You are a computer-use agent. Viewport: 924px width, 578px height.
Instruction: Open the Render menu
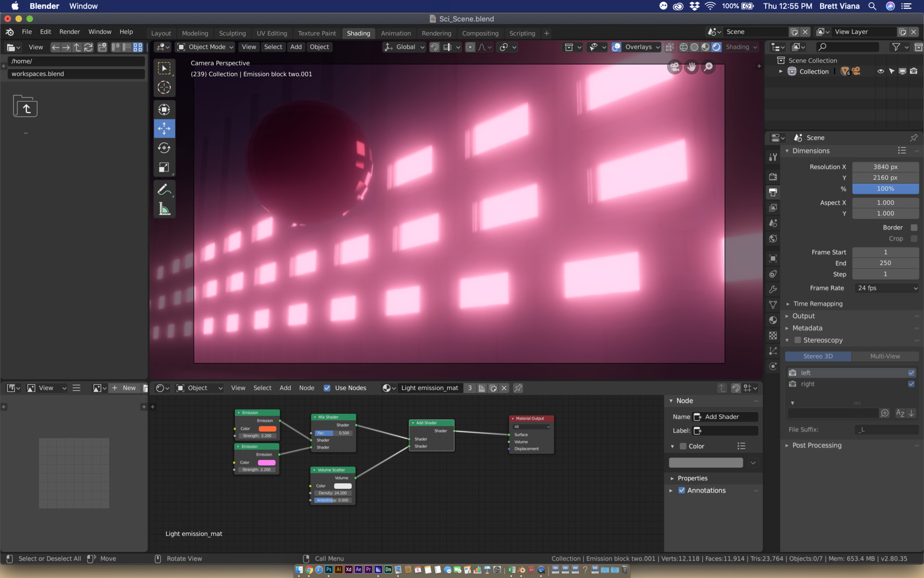[x=69, y=32]
